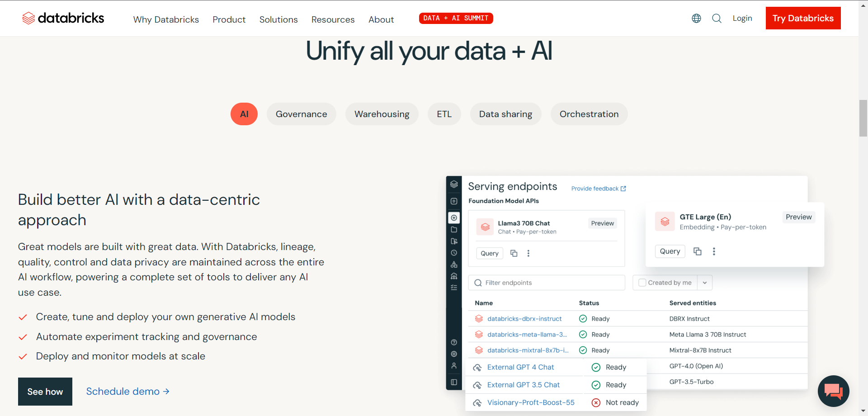Click the collapse-panel sidebar icon

pyautogui.click(x=454, y=382)
